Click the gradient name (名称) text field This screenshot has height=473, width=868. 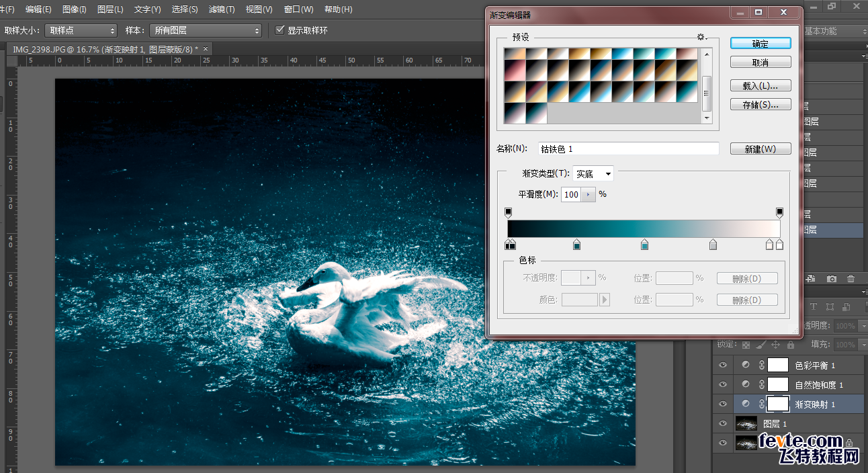(627, 149)
